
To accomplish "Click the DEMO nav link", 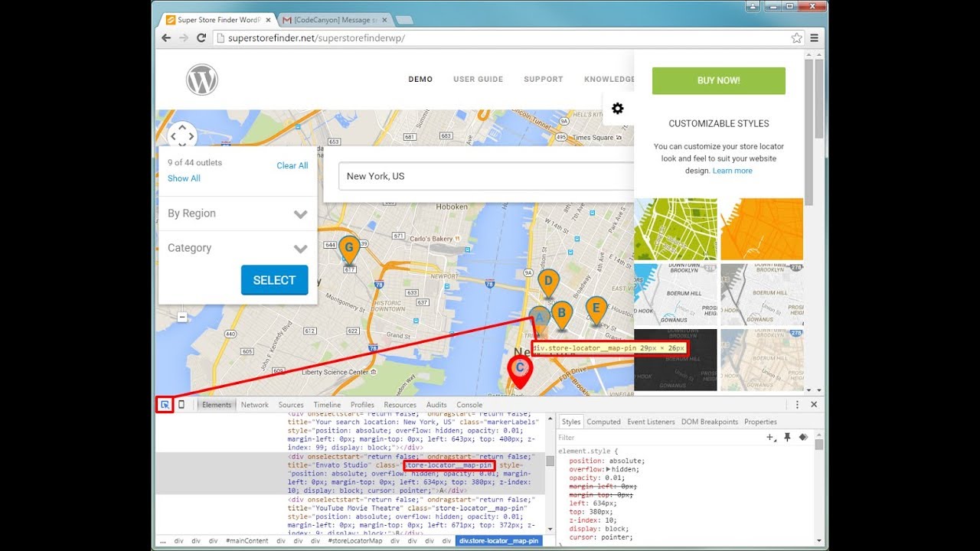I will click(420, 80).
